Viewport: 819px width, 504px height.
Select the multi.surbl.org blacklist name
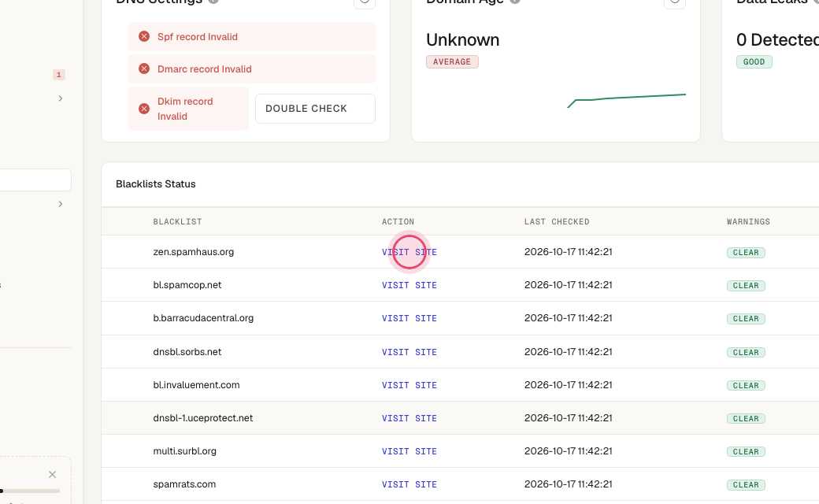point(184,450)
